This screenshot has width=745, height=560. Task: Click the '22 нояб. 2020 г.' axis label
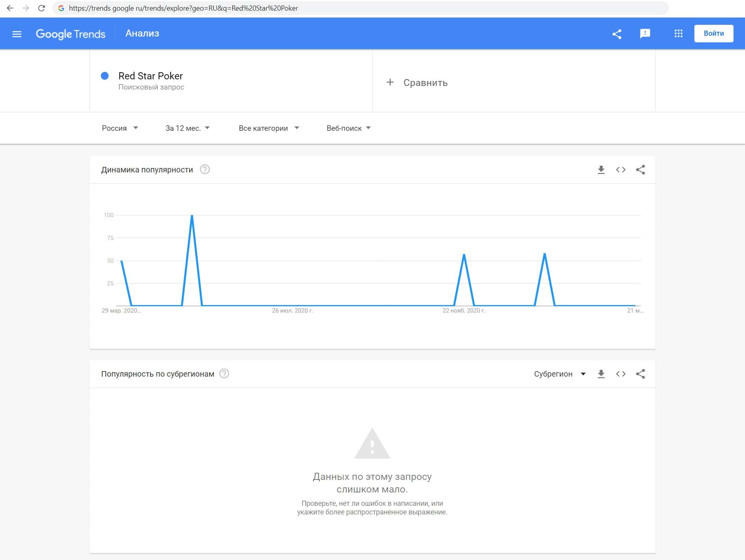click(x=464, y=311)
